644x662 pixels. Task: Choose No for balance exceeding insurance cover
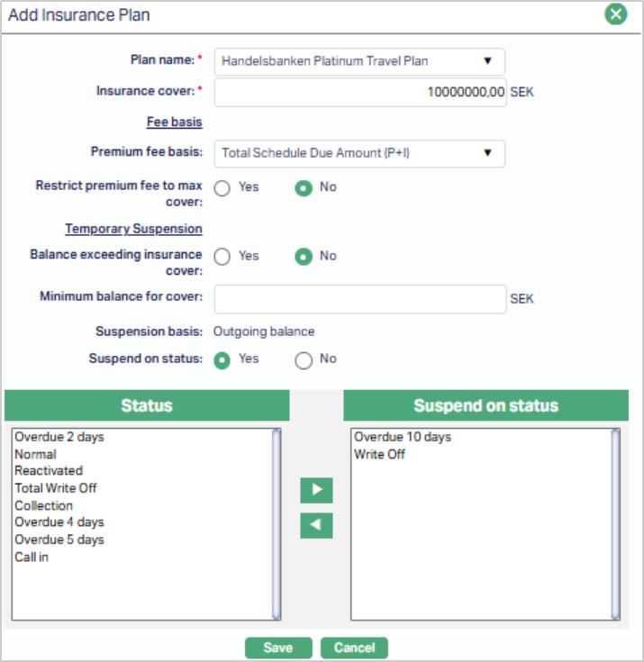tap(304, 257)
